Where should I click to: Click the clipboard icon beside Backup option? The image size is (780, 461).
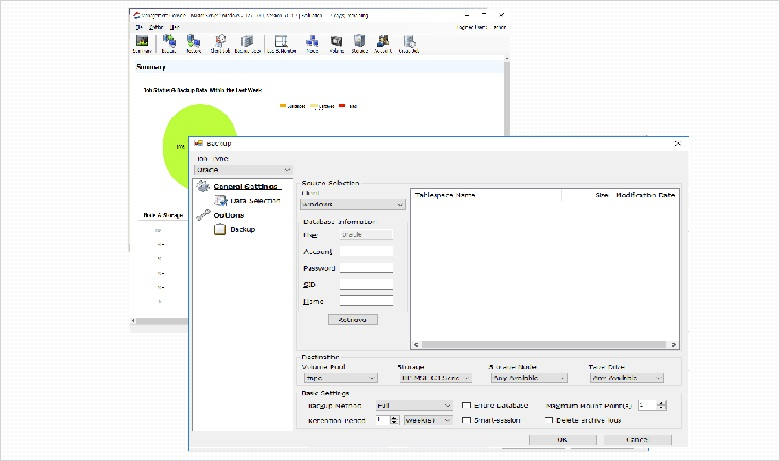tap(220, 229)
